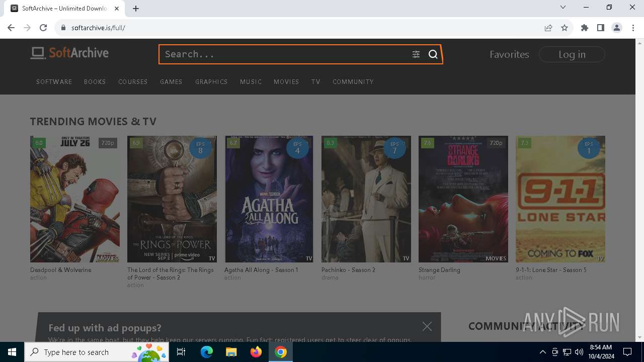Open Deadpool & Wolverine poster
The height and width of the screenshot is (362, 644).
(x=75, y=199)
